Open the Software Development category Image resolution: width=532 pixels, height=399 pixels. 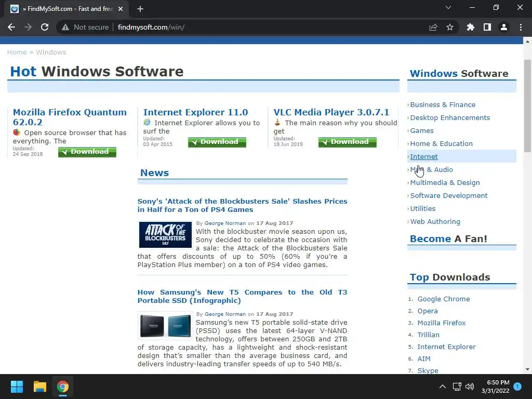[449, 195]
